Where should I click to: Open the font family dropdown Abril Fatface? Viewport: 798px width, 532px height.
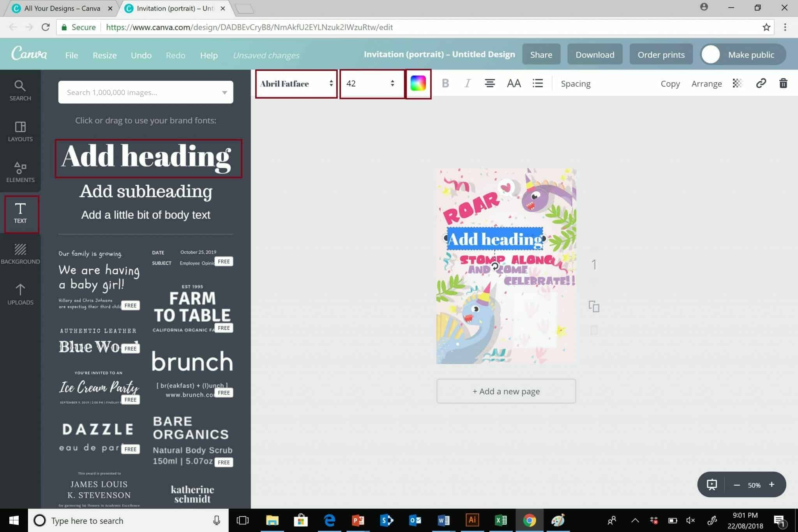pos(295,83)
